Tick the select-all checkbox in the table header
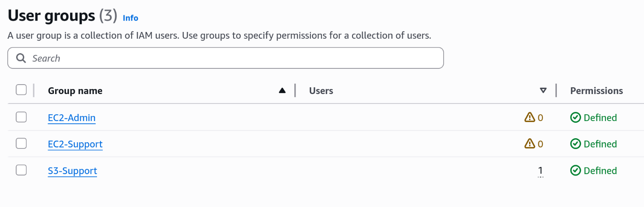Viewport: 644px width, 207px height. coord(21,90)
